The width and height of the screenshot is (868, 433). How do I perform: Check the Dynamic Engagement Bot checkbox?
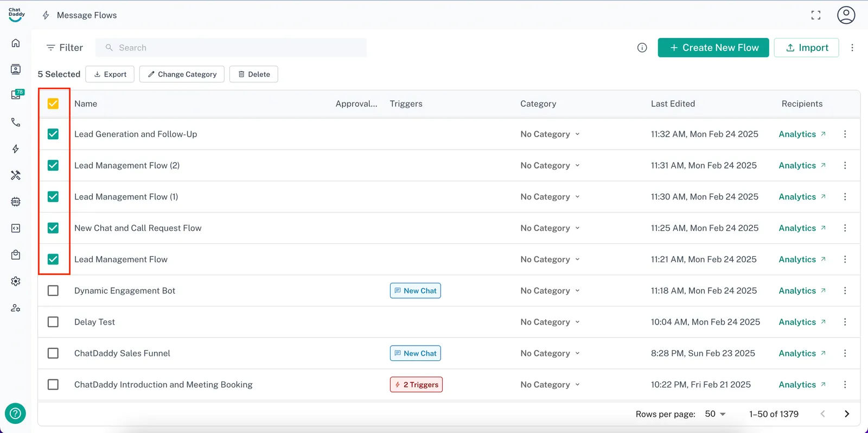53,291
